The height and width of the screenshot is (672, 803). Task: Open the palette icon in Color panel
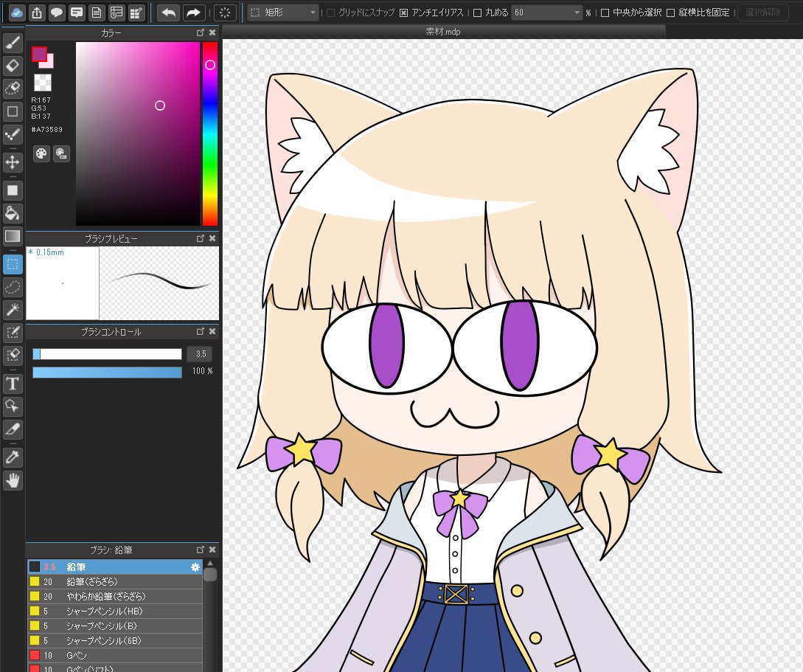coord(41,153)
